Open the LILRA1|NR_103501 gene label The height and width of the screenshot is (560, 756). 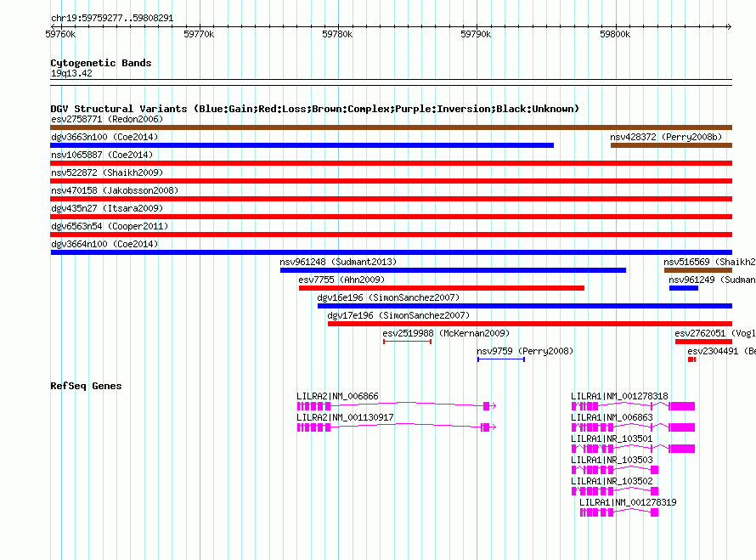tap(612, 438)
